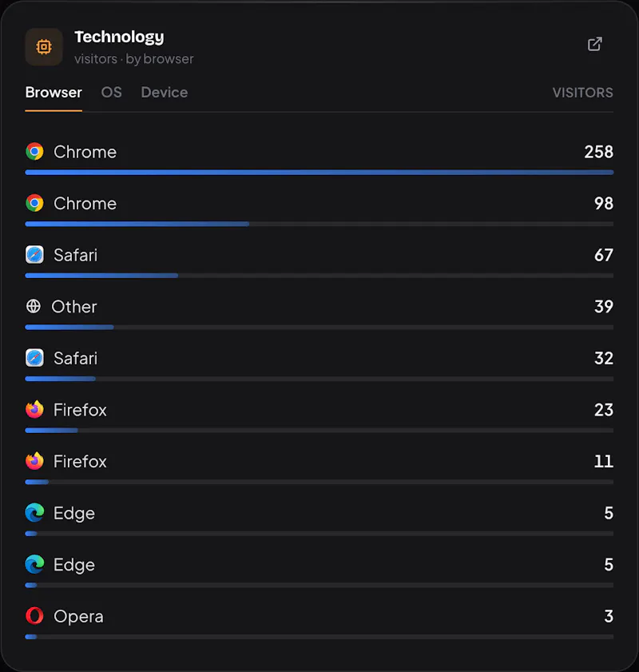Click the Edge icon in the first Edge row
Viewport: 639px width, 672px height.
click(34, 513)
